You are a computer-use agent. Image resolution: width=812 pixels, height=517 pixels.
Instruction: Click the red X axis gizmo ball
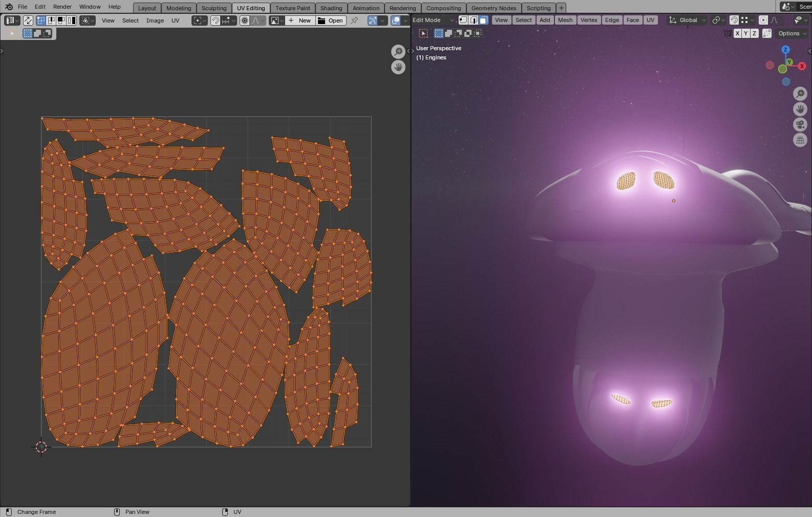tap(802, 66)
